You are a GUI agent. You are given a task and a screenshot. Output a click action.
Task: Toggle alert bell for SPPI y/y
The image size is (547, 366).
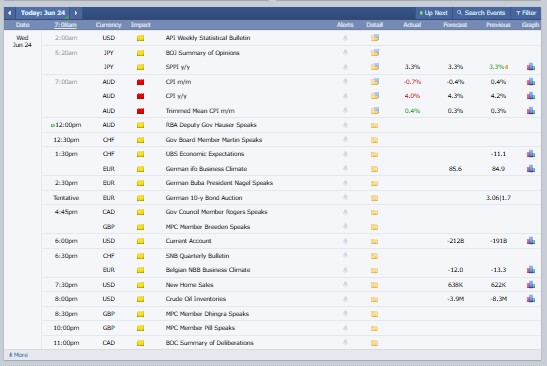point(345,67)
